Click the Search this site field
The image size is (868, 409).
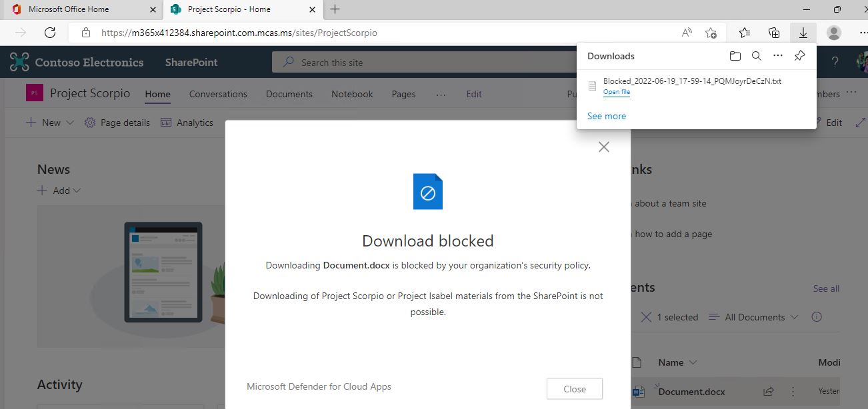(427, 63)
